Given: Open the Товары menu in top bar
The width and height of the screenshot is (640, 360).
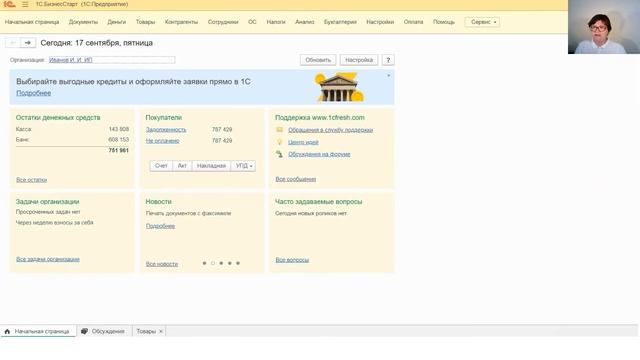Looking at the screenshot, I should [x=145, y=22].
